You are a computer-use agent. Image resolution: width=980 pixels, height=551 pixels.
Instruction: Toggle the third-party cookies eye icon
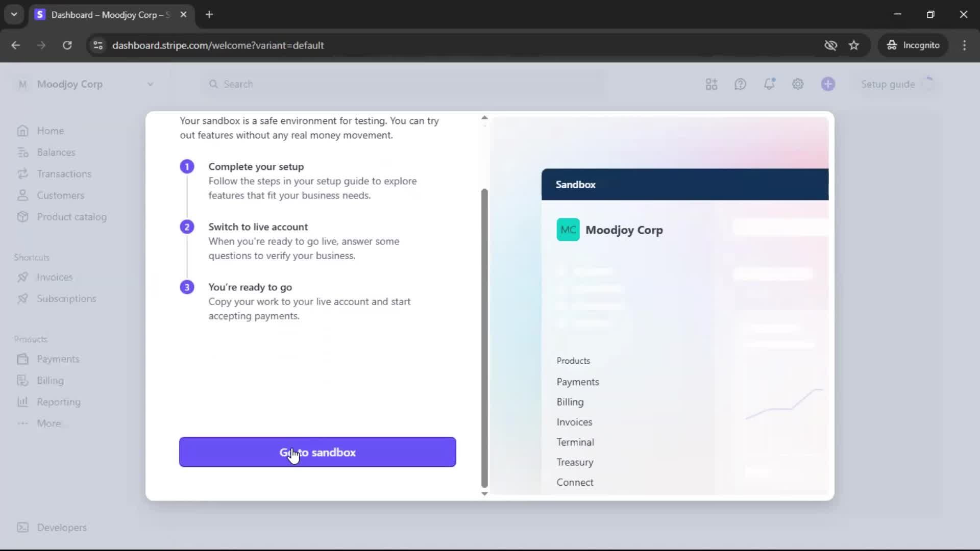pos(830,45)
